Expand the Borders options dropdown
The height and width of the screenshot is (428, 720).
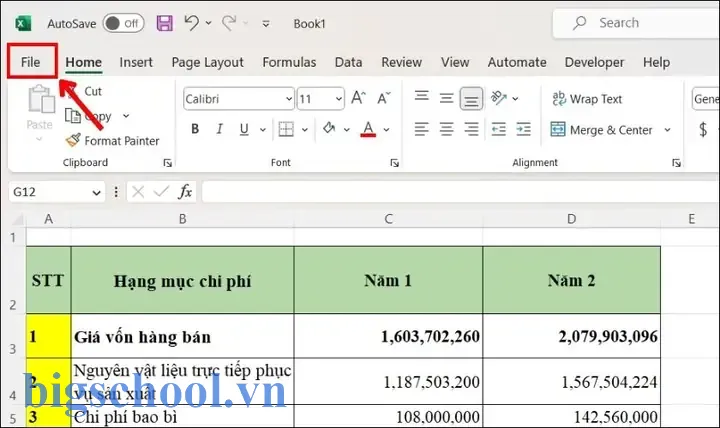[x=304, y=130]
